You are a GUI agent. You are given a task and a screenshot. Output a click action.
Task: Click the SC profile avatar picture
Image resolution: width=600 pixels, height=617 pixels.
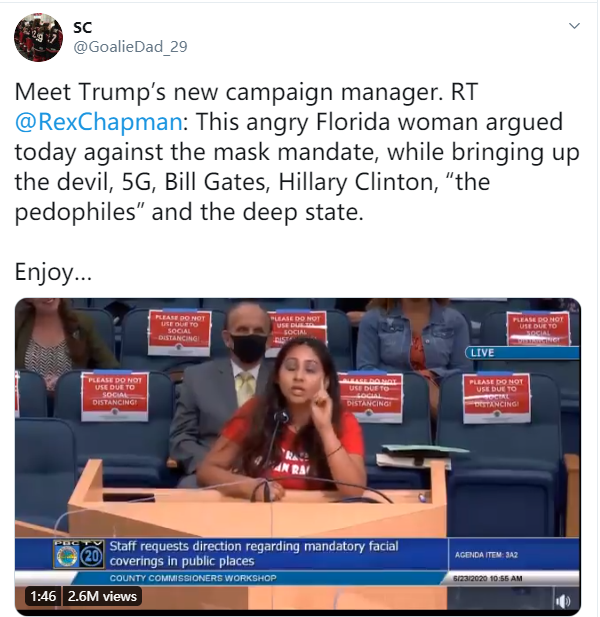point(39,37)
